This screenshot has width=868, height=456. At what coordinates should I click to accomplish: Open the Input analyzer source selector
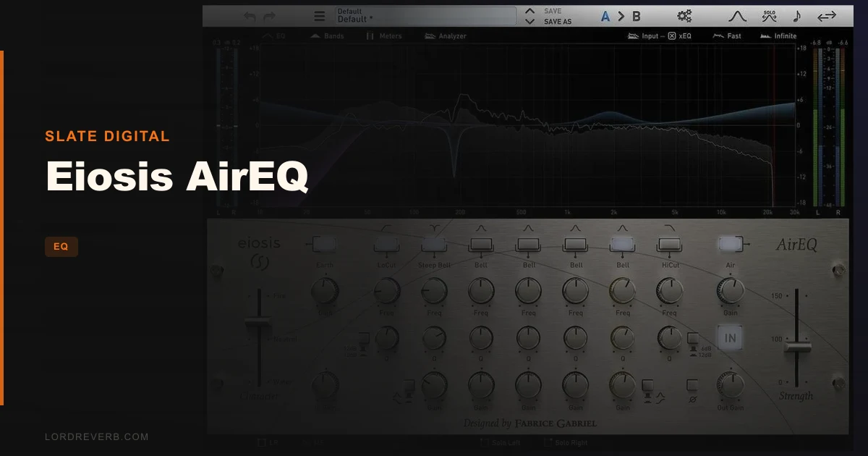(644, 35)
